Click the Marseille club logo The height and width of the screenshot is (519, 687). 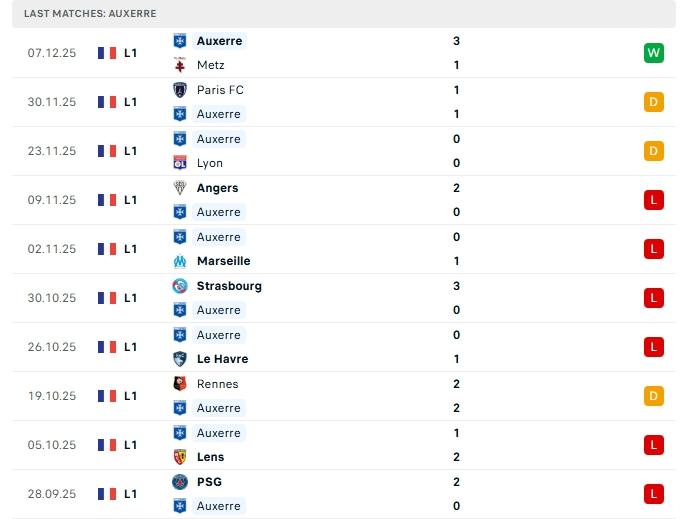coord(180,261)
